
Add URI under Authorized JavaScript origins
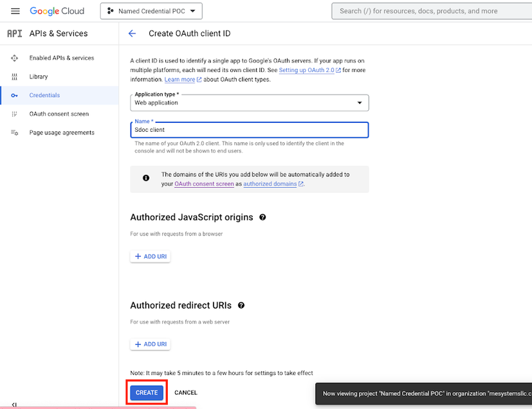tap(151, 257)
